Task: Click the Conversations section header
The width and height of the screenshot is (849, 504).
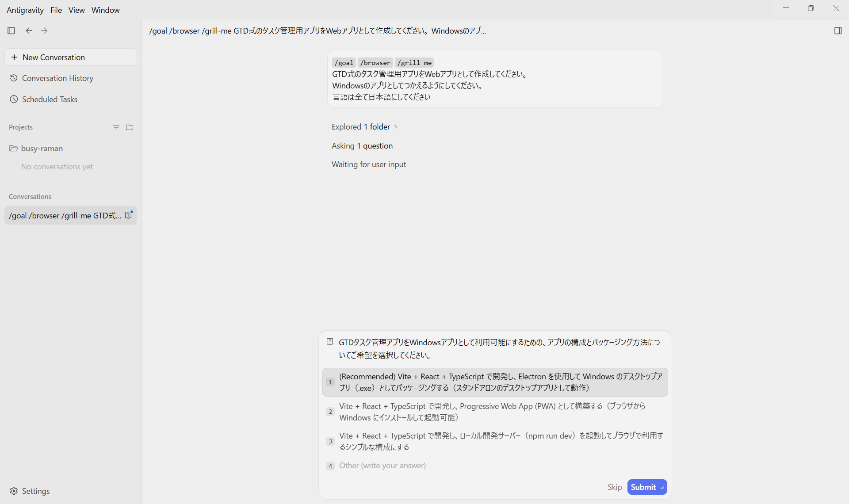Action: click(x=30, y=197)
